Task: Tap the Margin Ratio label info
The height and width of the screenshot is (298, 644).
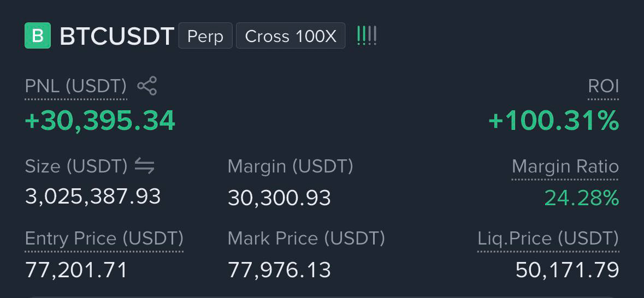Action: tap(565, 166)
